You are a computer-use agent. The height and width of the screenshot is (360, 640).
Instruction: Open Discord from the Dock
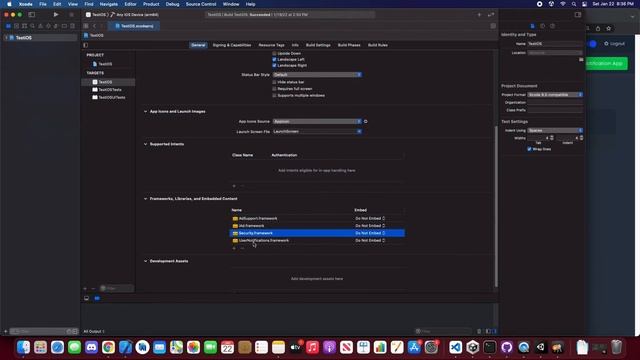91,347
